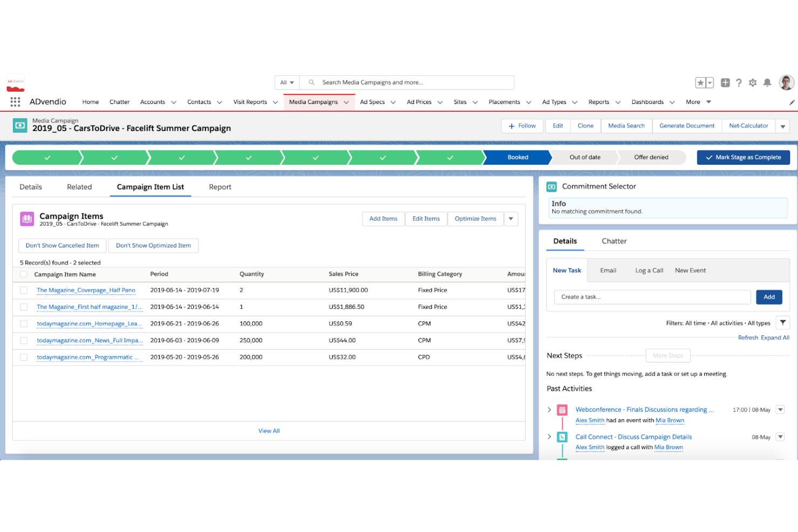
Task: Click the Expand All link
Action: 775,337
